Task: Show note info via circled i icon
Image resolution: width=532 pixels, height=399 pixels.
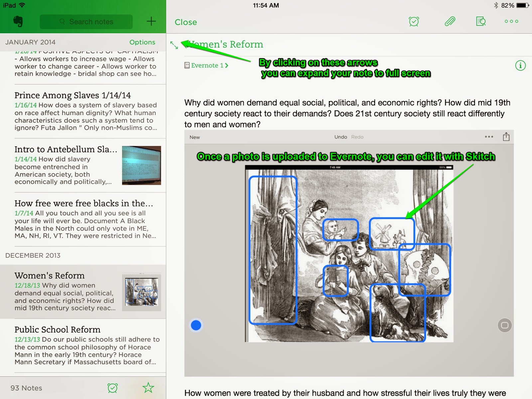Action: (520, 66)
